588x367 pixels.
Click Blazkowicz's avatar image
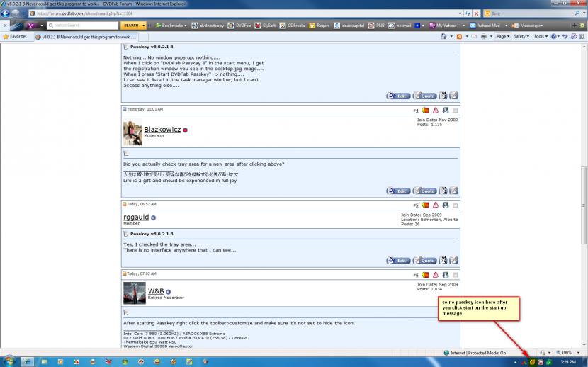coord(132,132)
